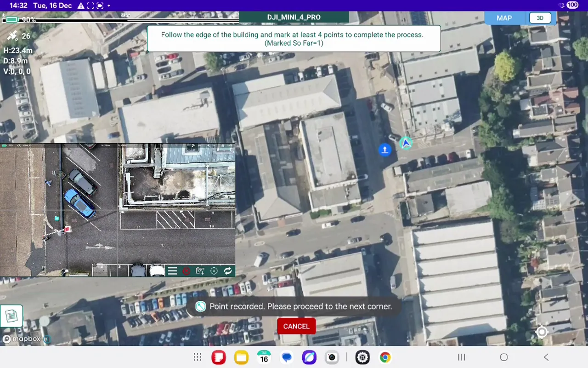Switch to the 3D view tab

pyautogui.click(x=540, y=17)
